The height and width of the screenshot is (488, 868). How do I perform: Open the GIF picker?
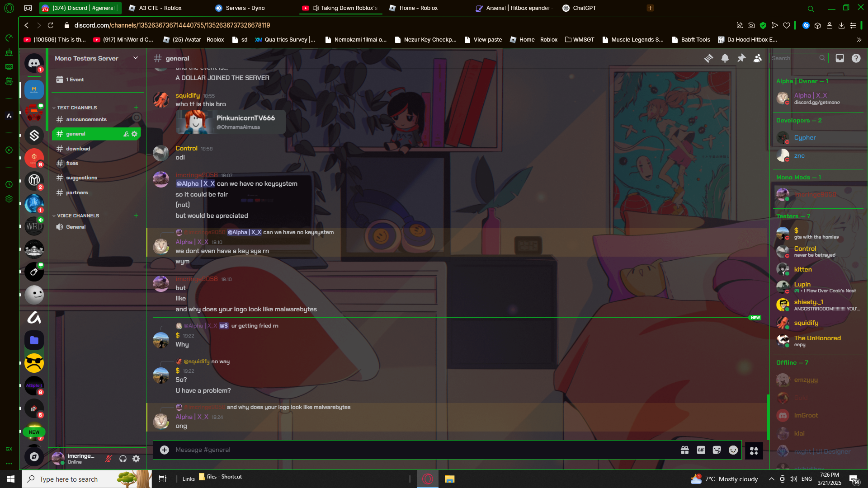click(701, 450)
